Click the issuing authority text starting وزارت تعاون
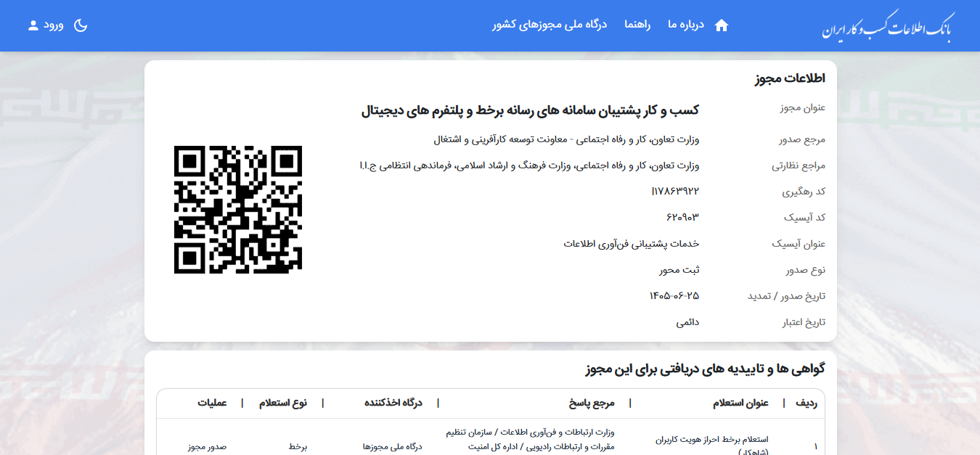 coord(566,139)
